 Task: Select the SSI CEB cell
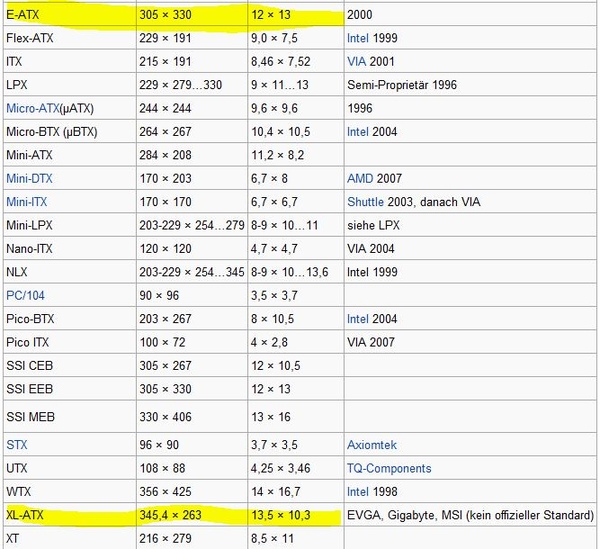click(70, 365)
